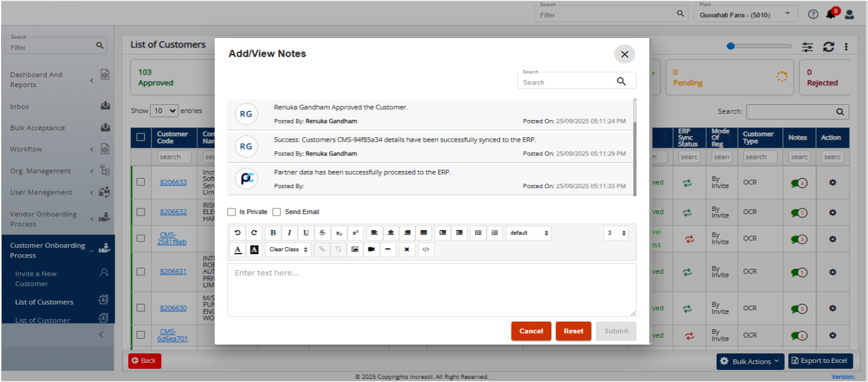This screenshot has height=382, width=868.
Task: Select checkbox for customer CMS-2581f8eb
Action: click(141, 239)
